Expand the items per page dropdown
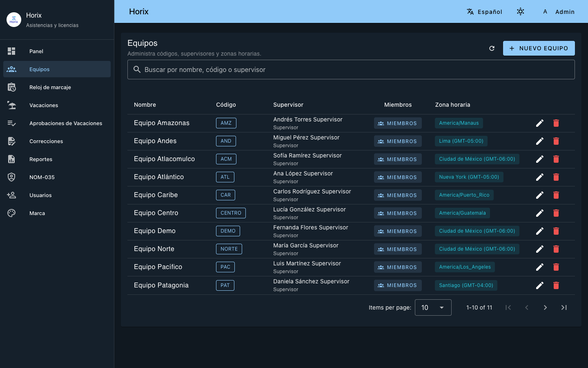 pos(433,307)
